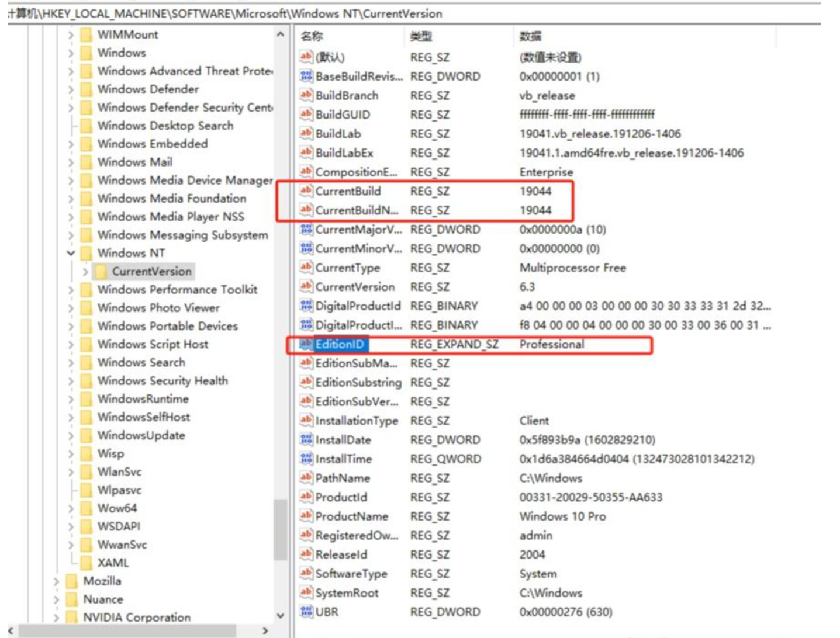Select the EditionSubstring value name

(358, 382)
